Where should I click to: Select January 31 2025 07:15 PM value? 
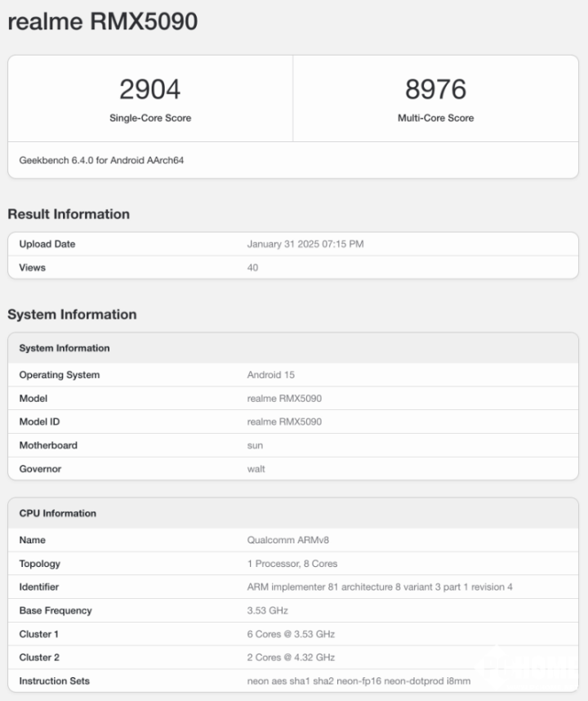point(305,244)
